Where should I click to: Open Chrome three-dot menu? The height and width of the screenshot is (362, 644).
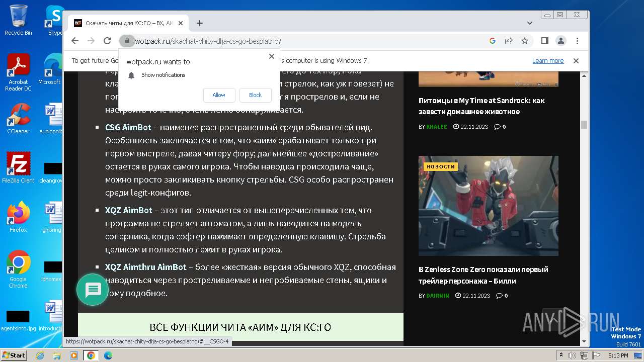pyautogui.click(x=577, y=41)
